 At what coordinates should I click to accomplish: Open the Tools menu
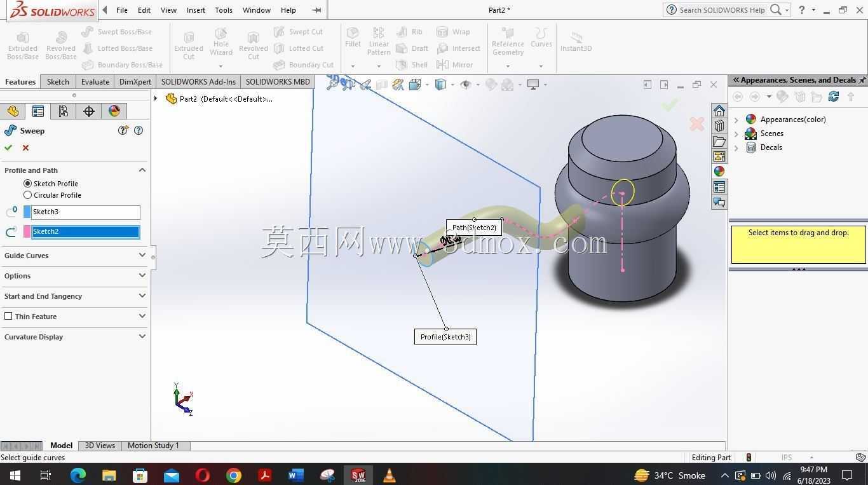click(224, 10)
